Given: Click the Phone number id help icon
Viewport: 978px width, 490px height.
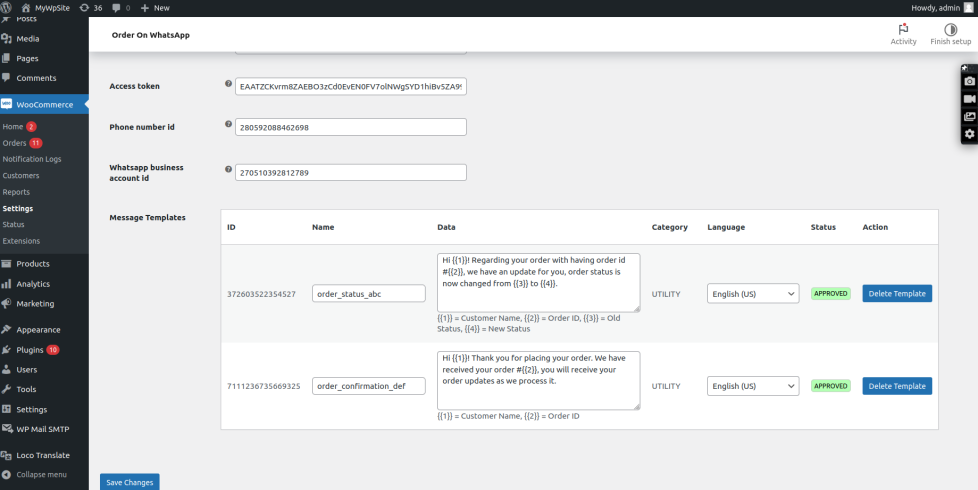Looking at the screenshot, I should click(228, 126).
